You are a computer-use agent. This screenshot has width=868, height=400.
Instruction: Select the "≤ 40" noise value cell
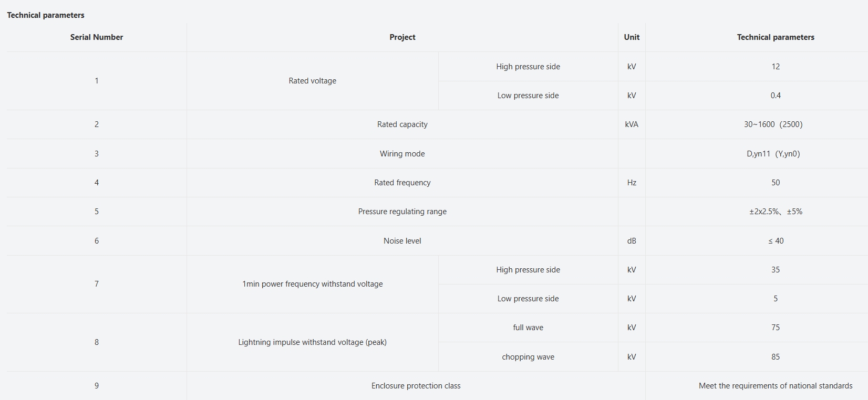[776, 241]
